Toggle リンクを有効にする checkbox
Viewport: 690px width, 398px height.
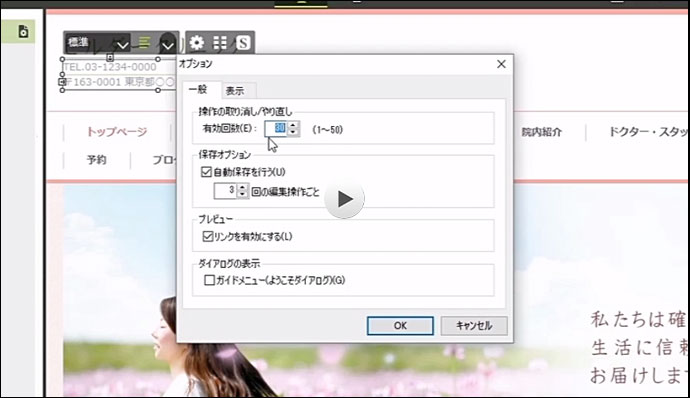tap(208, 236)
